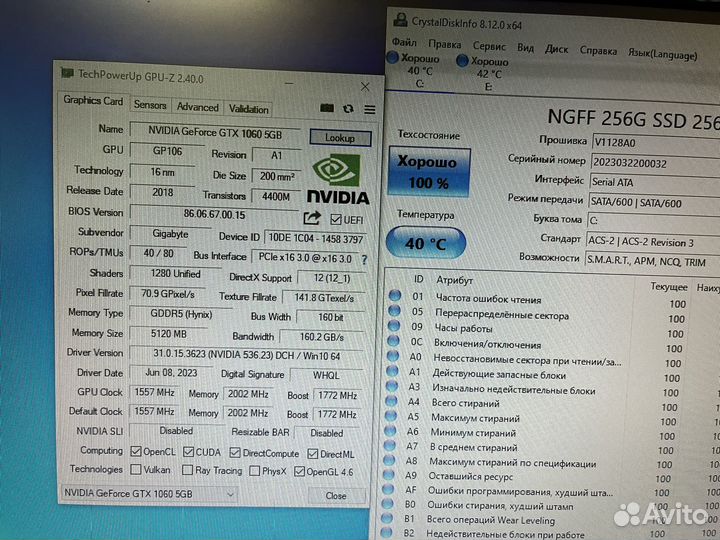Switch to the Sensors tab
Viewport: 720px width, 540px height.
(150, 105)
